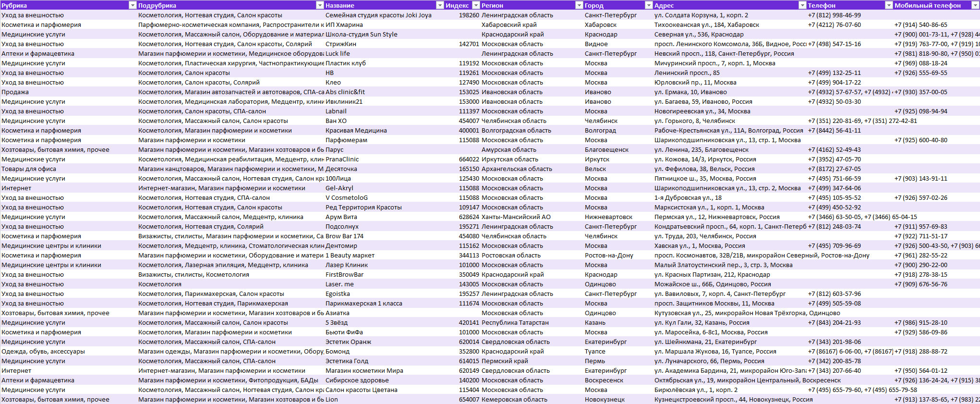Open the Регион column filter dropdown
Screen dimensions: 980x404
pyautogui.click(x=579, y=5)
